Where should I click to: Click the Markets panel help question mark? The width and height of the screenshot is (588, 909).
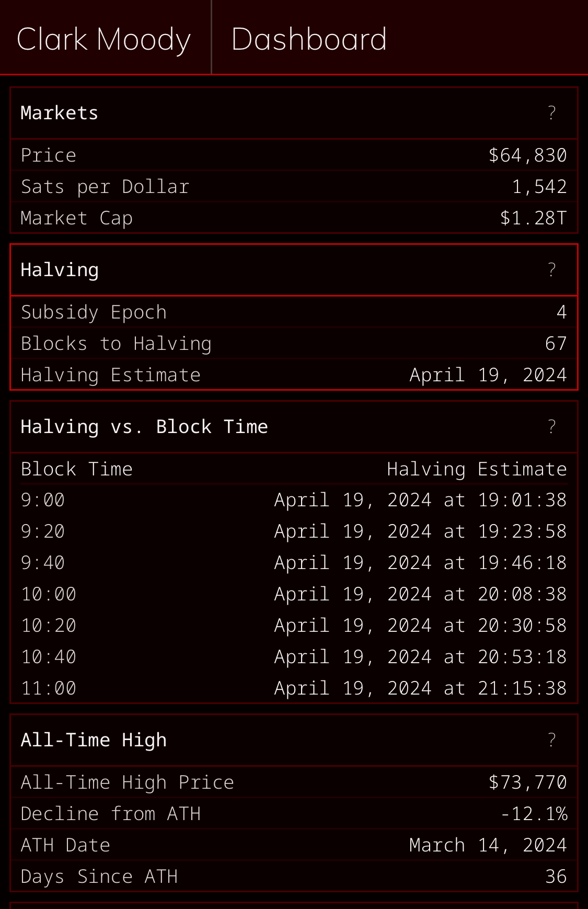point(551,113)
